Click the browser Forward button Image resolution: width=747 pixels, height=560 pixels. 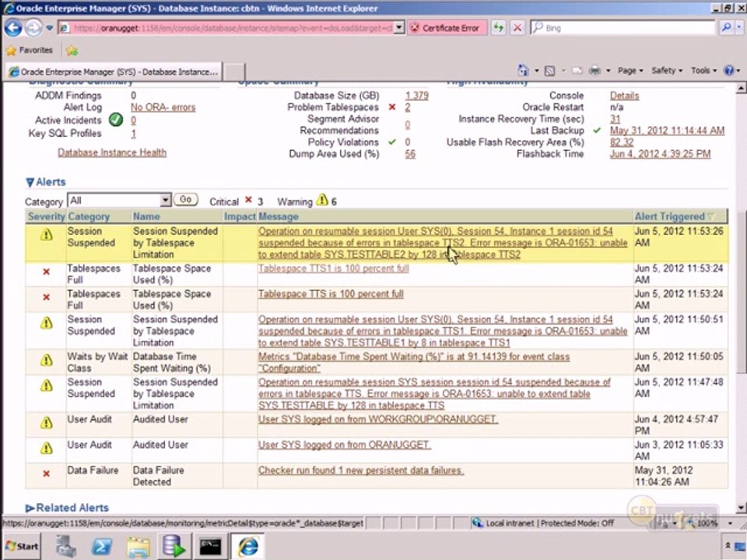(33, 28)
